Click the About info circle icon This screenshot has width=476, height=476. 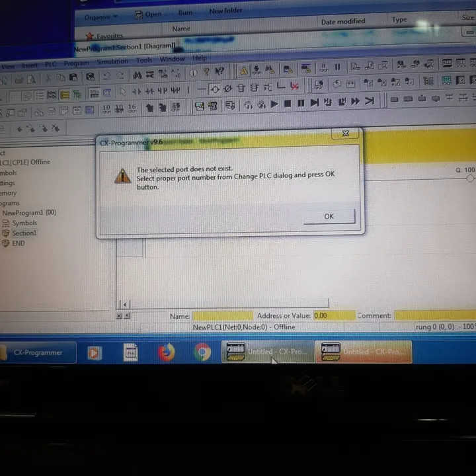click(x=193, y=73)
